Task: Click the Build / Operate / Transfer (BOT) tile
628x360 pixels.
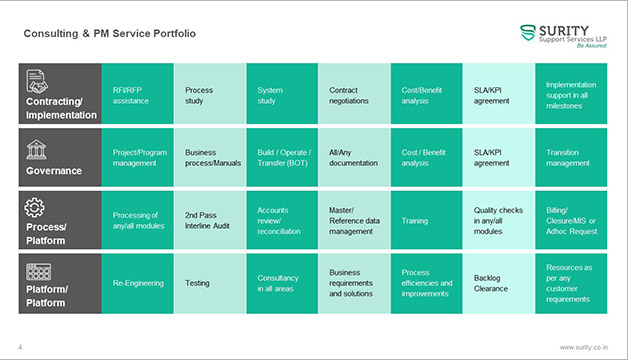Action: (x=282, y=157)
